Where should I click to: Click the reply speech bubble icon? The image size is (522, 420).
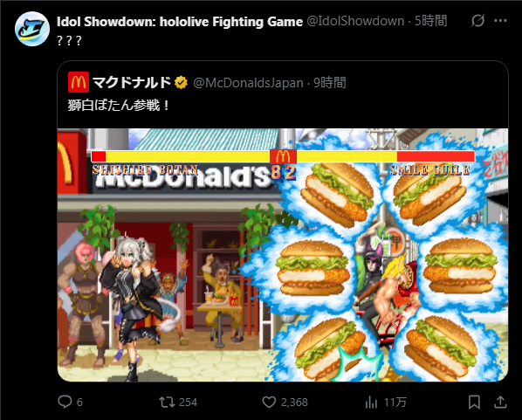click(x=65, y=402)
